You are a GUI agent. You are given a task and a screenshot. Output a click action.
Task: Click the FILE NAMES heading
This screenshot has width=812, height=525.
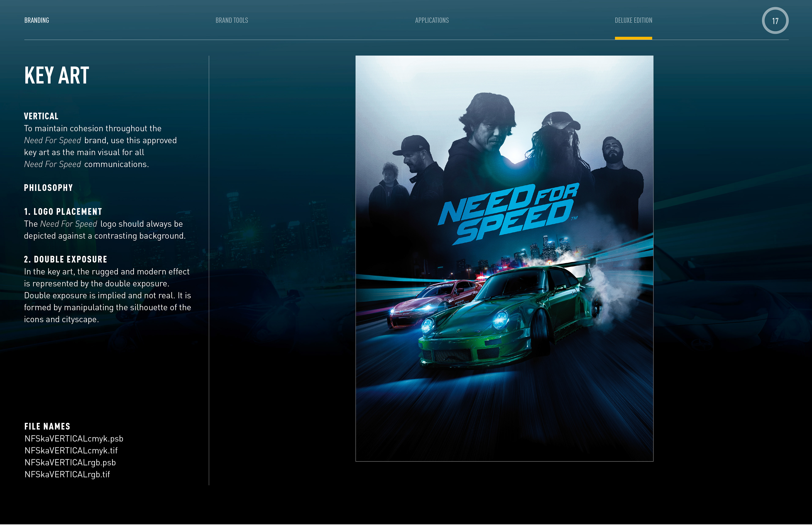[x=47, y=427]
